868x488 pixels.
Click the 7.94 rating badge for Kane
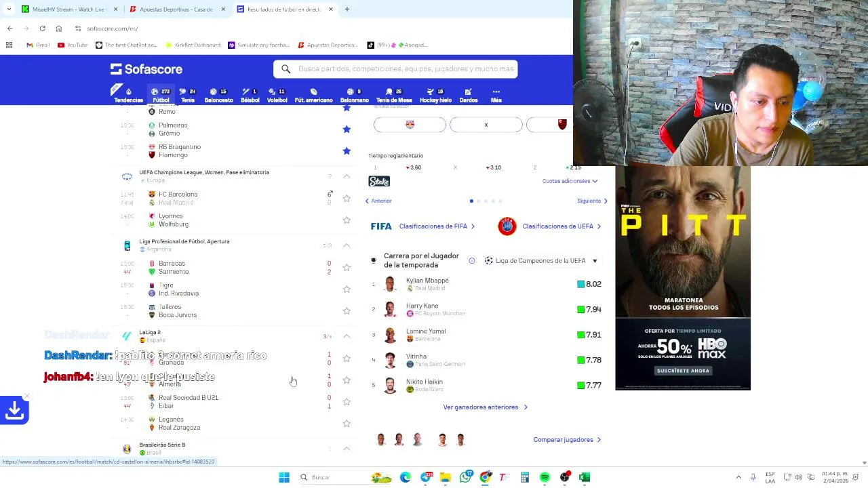coord(589,310)
